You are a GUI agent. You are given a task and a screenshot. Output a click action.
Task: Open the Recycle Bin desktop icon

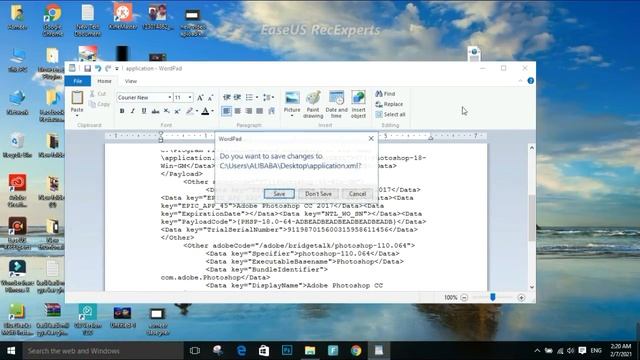point(17,146)
